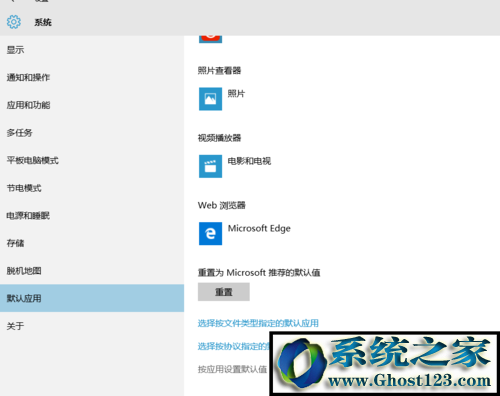Click the 视频播放器 section label
Image resolution: width=500 pixels, height=396 pixels.
pyautogui.click(x=219, y=138)
